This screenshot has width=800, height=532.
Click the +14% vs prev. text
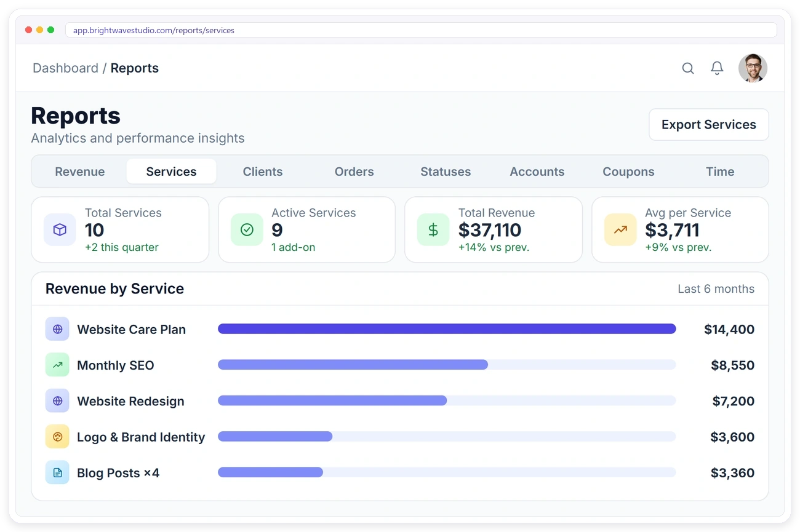pos(494,247)
